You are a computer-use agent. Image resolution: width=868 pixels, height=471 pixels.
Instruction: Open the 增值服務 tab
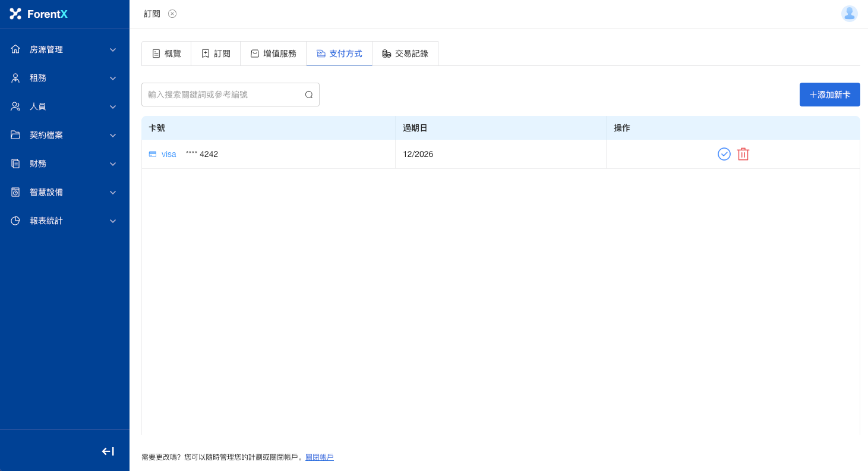click(x=273, y=54)
